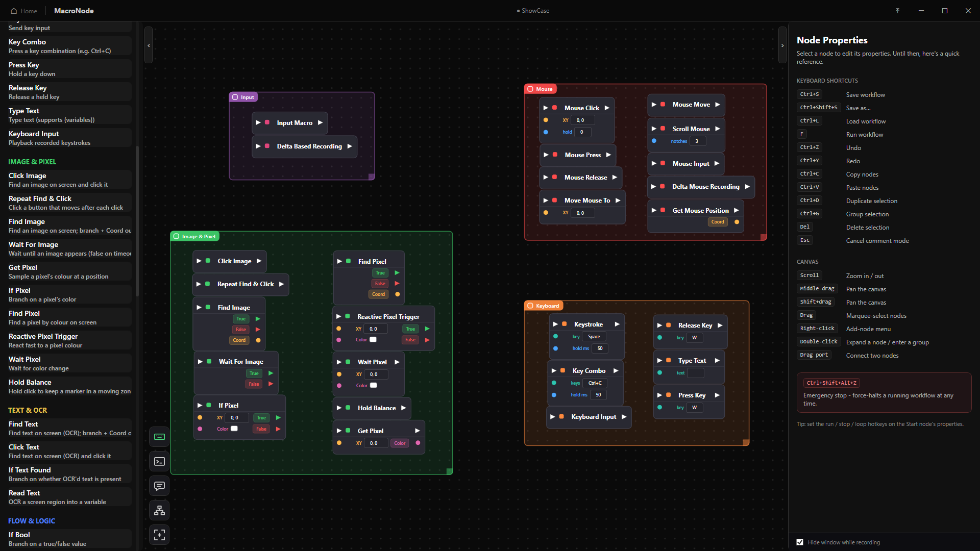
Task: Click the Keyboard group header circle icon
Action: (x=530, y=306)
